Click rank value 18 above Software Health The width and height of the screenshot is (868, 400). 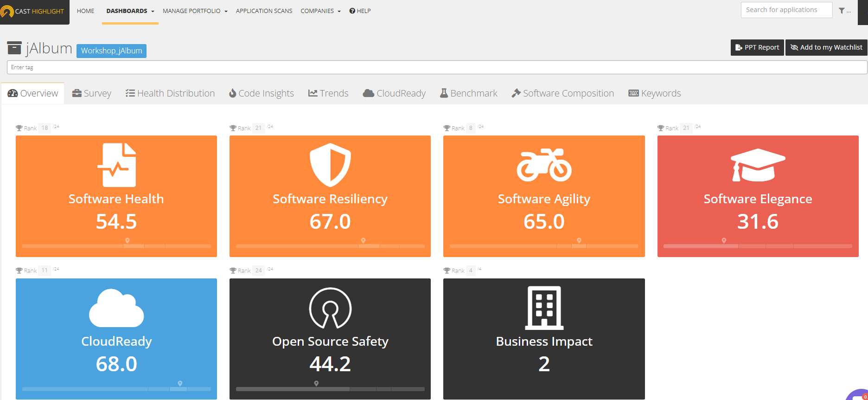click(45, 128)
